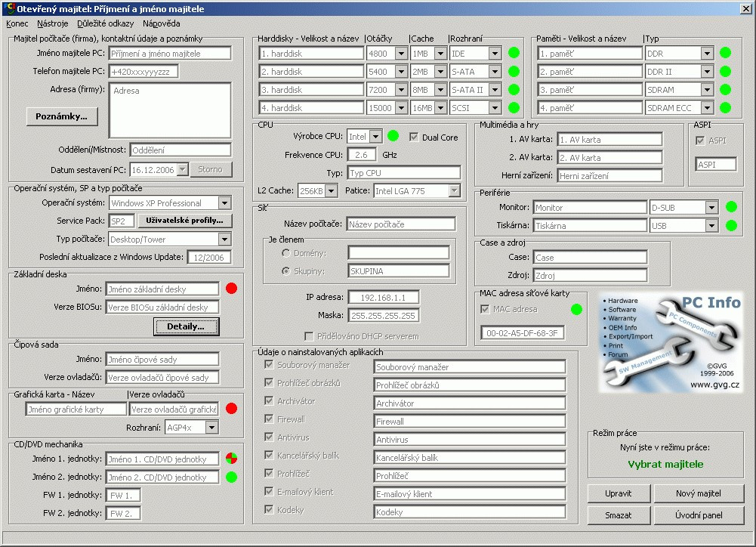Click green dot beside Výrobce CPU Intel

point(393,136)
